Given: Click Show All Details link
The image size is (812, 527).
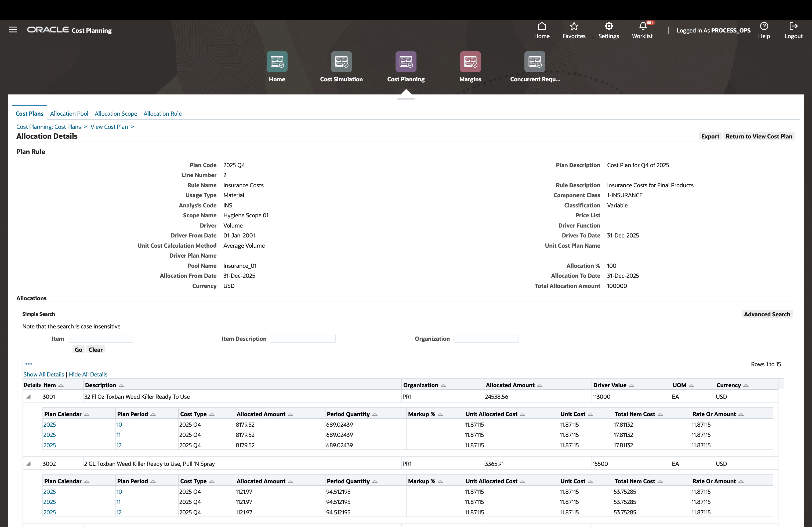Looking at the screenshot, I should coord(44,374).
